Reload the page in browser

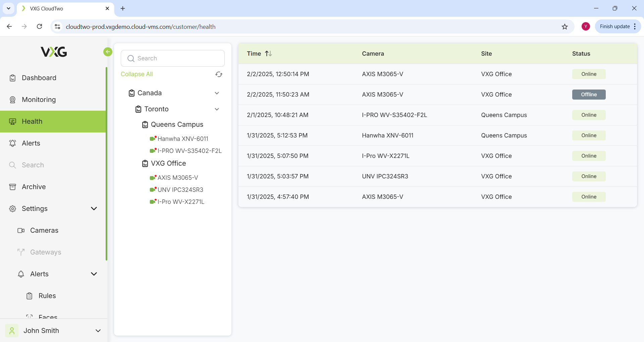[40, 27]
